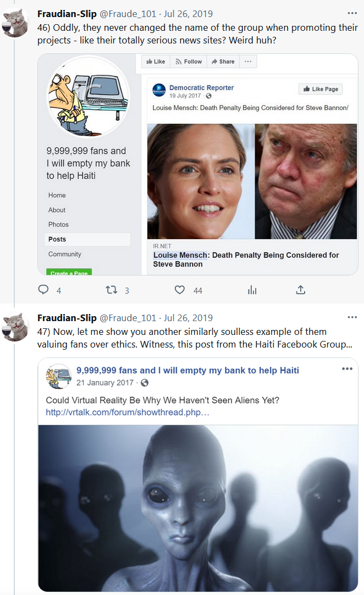Open more options on tweet 47
The width and height of the screenshot is (364, 595).
(352, 317)
